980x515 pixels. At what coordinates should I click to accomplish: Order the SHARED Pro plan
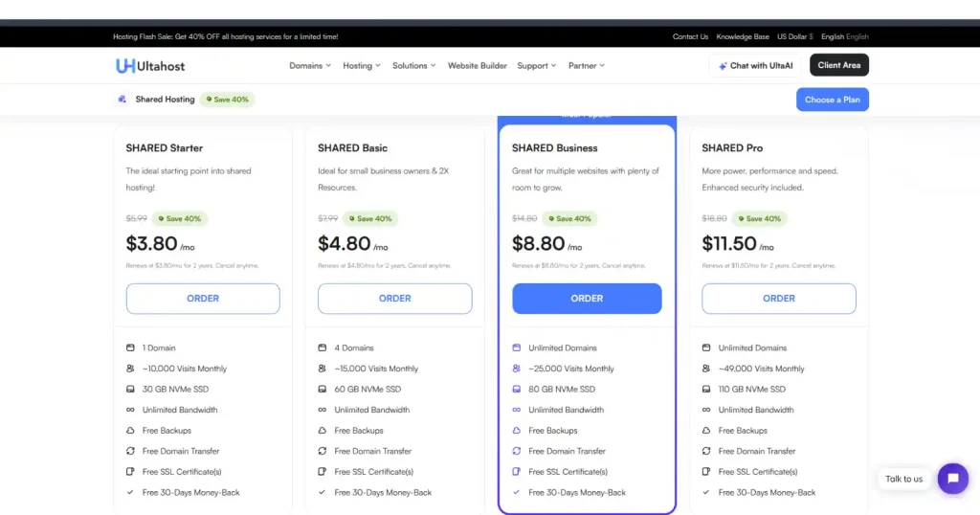coord(778,298)
